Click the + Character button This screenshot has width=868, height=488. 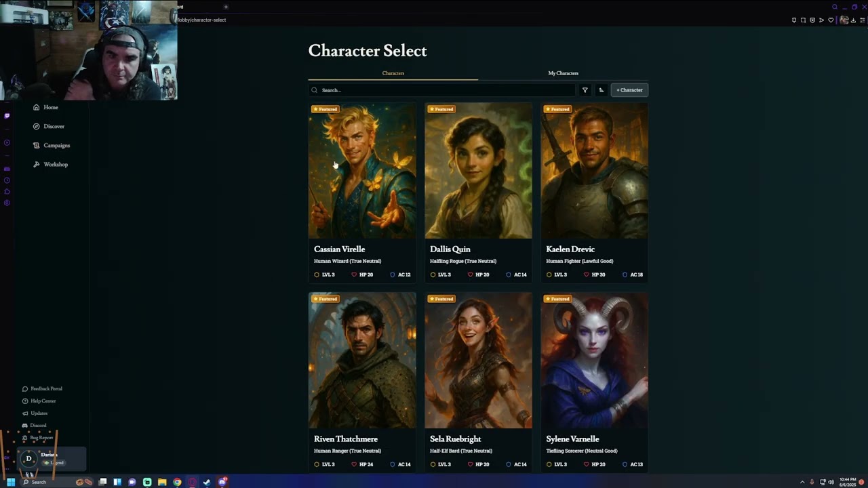click(x=629, y=90)
